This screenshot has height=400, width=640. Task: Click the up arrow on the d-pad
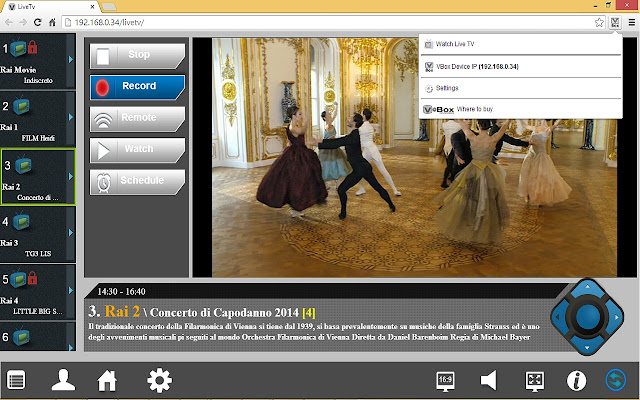click(x=587, y=287)
